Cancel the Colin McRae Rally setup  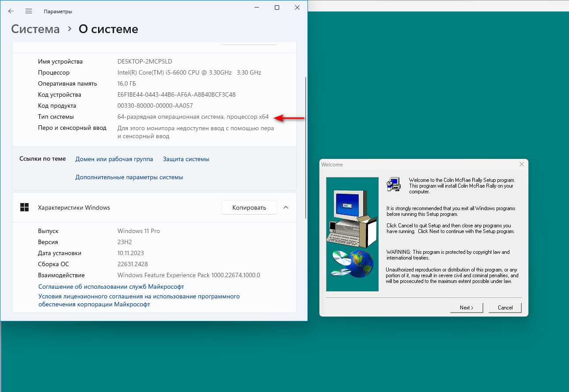(x=505, y=308)
